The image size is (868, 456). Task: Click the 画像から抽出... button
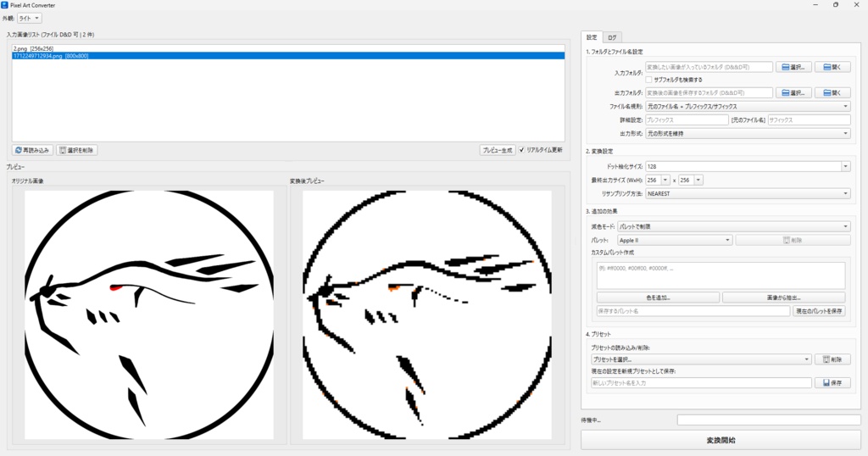click(x=783, y=298)
